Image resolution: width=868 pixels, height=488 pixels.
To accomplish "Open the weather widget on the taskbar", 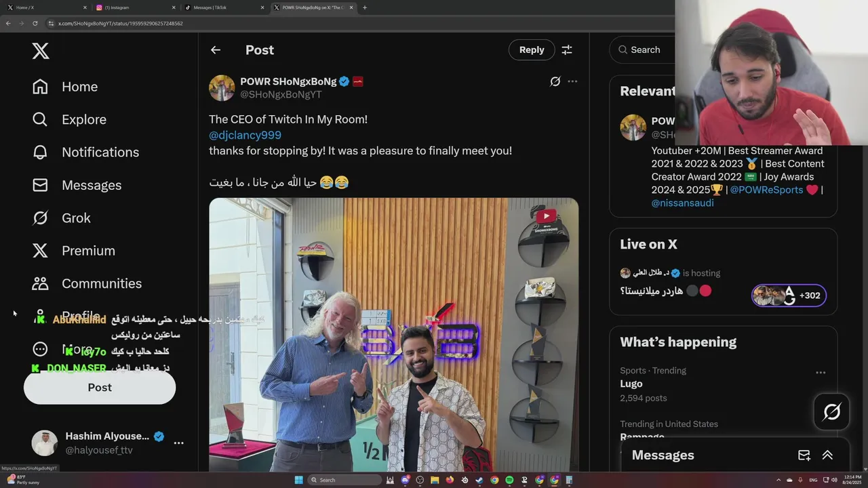I will (24, 480).
